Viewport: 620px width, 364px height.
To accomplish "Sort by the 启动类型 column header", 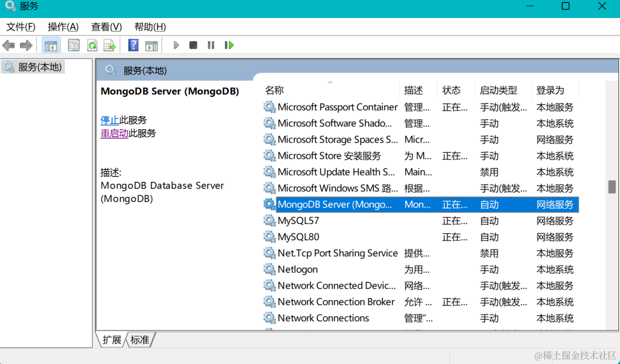I will click(x=503, y=90).
